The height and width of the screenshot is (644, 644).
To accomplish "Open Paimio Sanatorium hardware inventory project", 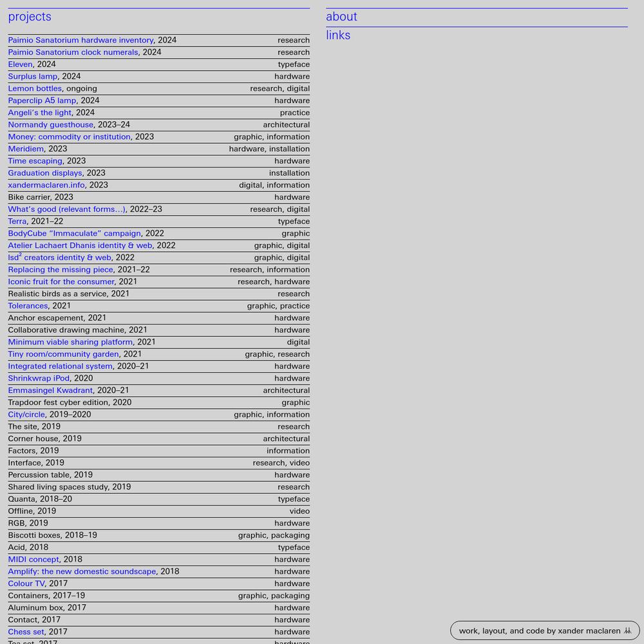I will tap(80, 40).
